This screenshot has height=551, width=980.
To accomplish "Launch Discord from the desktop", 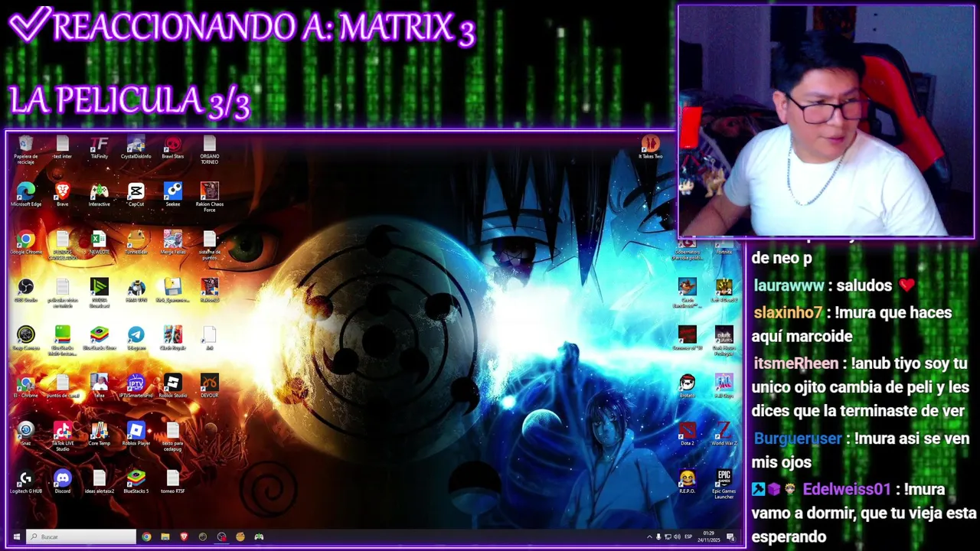I will [x=62, y=482].
